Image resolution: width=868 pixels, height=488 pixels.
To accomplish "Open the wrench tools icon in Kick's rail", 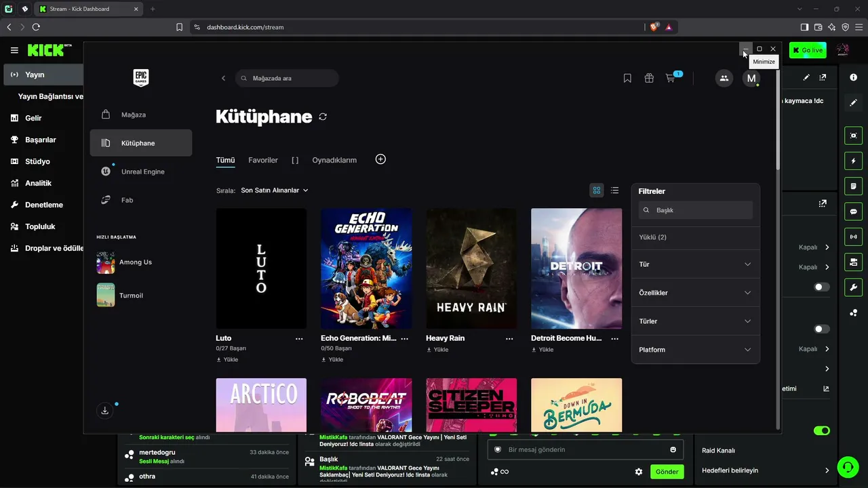I will [x=854, y=287].
